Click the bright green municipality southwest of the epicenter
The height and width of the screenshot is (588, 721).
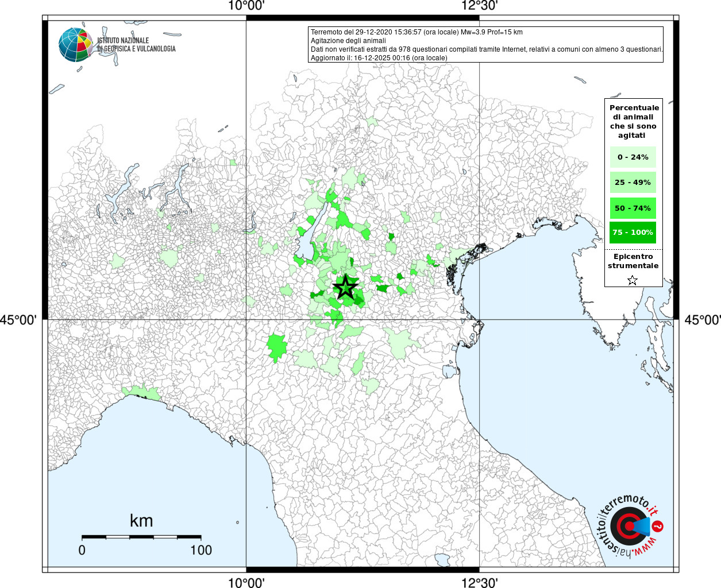coord(276,347)
